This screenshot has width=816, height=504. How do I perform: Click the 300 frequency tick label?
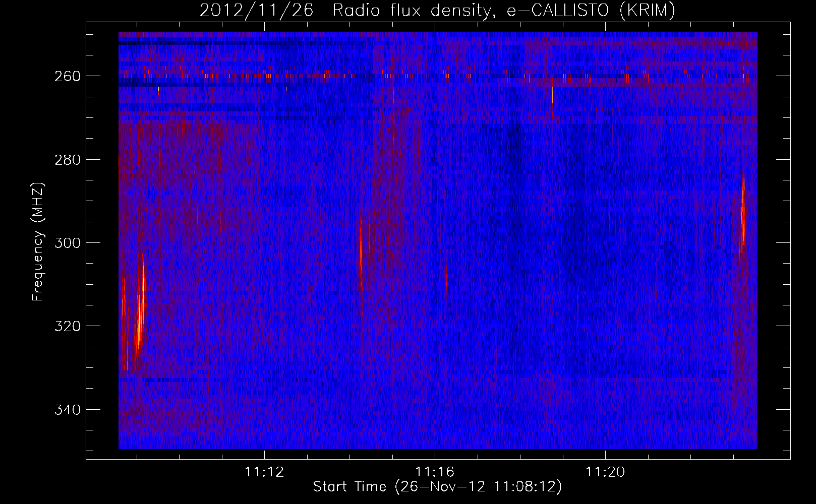(68, 243)
